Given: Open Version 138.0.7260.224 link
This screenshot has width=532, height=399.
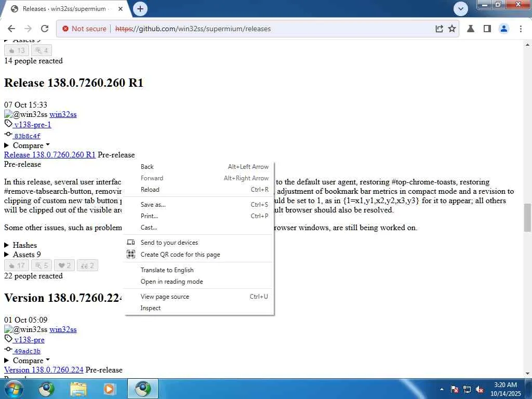Looking at the screenshot, I should [44, 370].
